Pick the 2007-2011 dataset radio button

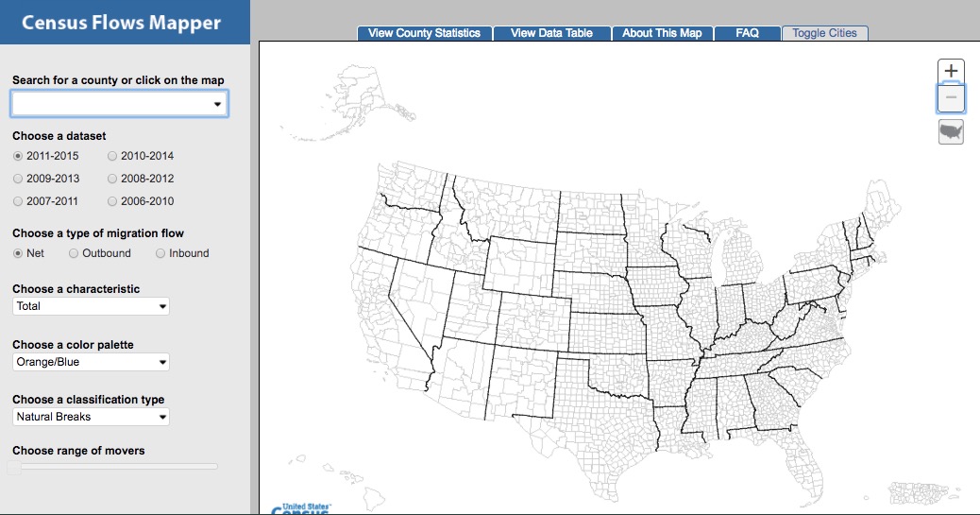click(18, 201)
